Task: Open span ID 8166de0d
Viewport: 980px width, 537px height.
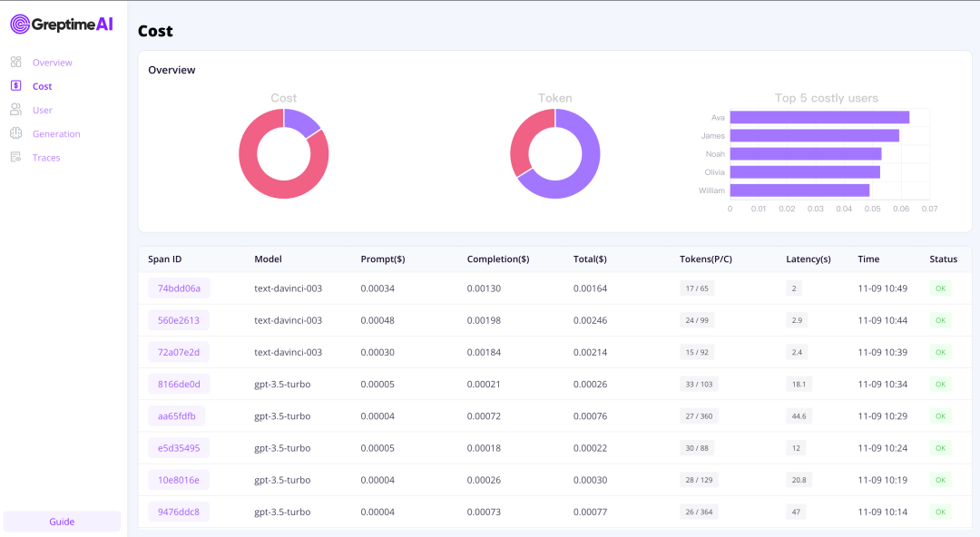Action: coord(179,384)
